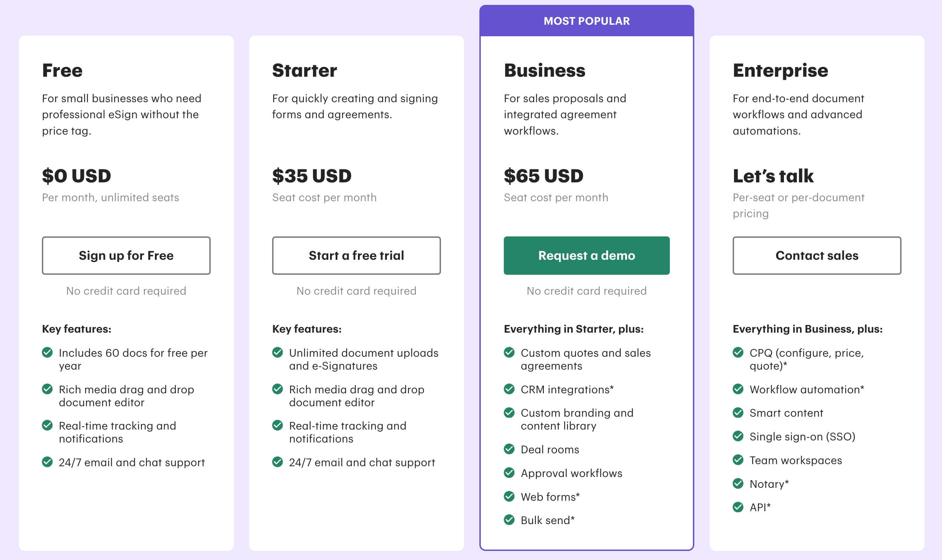
Task: Click the checkmark next to "Approval workflows"
Action: click(509, 473)
